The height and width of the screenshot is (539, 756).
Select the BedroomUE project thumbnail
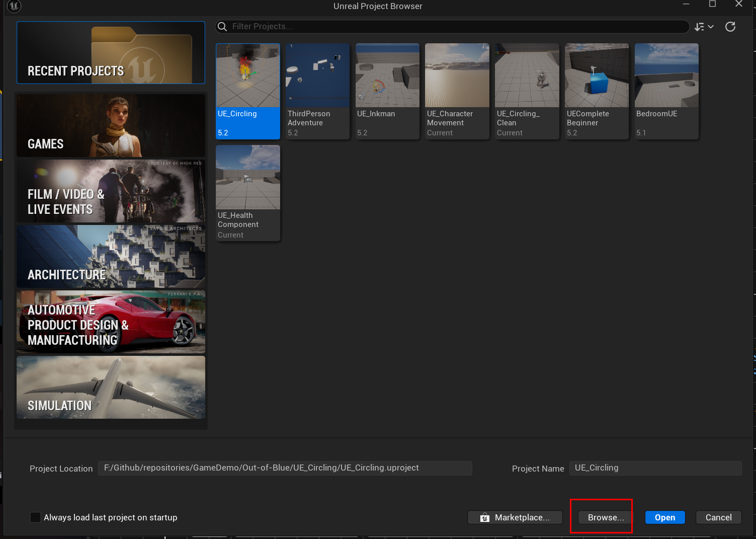point(666,75)
